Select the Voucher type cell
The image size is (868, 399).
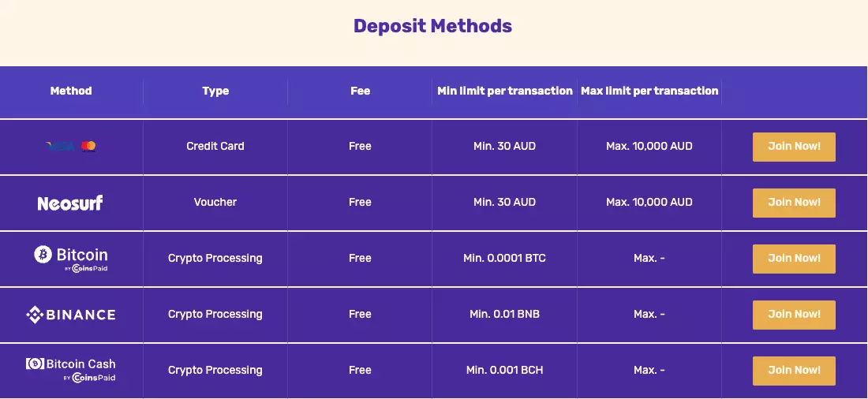[215, 202]
